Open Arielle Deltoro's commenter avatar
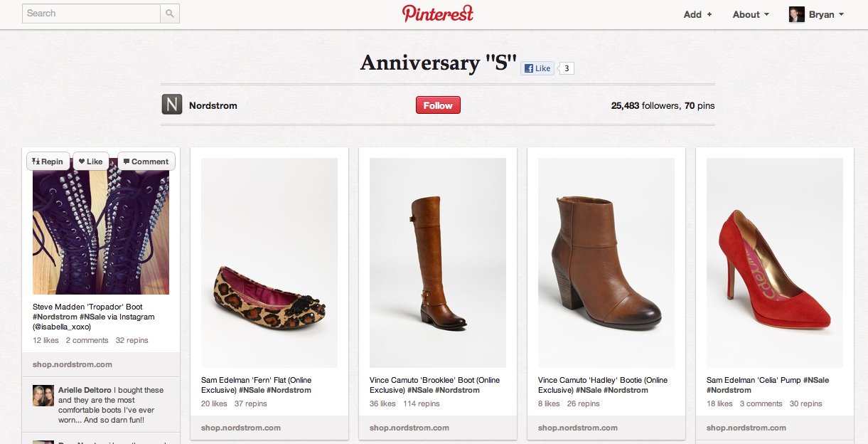Image resolution: width=868 pixels, height=444 pixels. (x=43, y=395)
